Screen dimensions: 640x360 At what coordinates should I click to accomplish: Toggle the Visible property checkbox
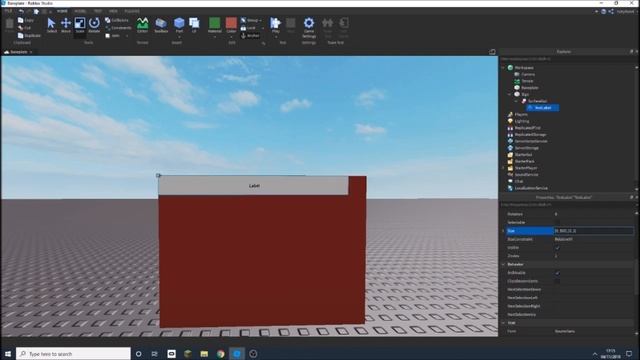(x=557, y=248)
